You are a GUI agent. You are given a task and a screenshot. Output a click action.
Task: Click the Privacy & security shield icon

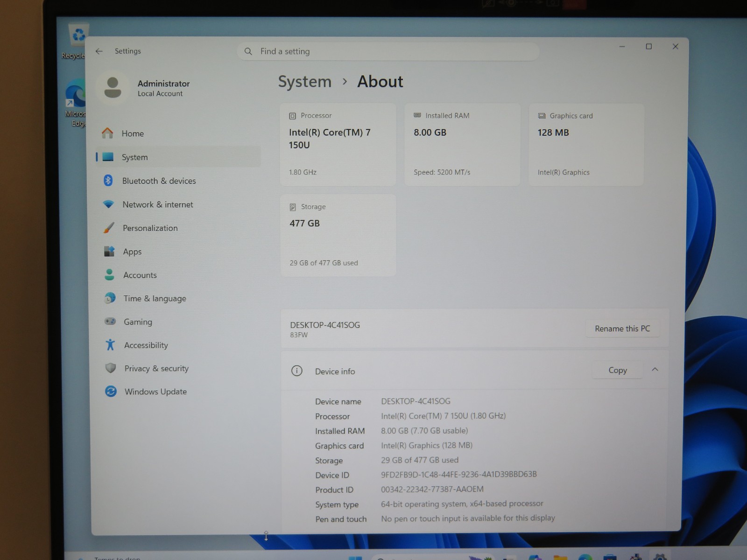111,368
